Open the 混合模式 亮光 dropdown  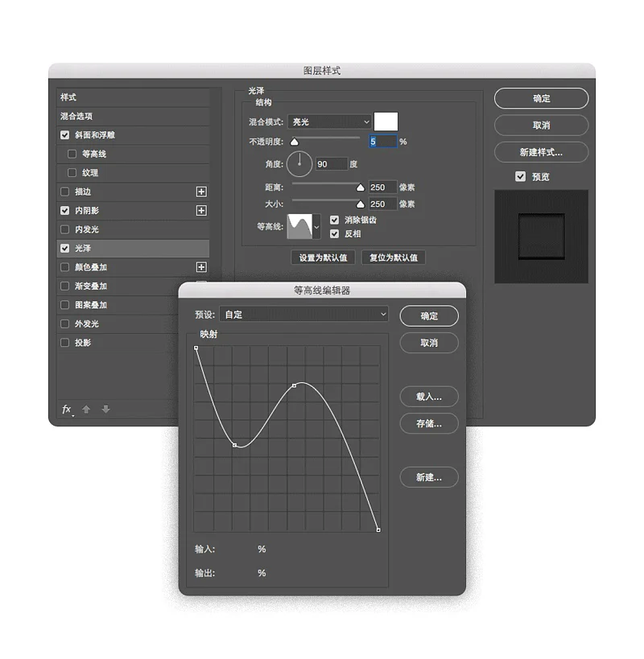330,122
